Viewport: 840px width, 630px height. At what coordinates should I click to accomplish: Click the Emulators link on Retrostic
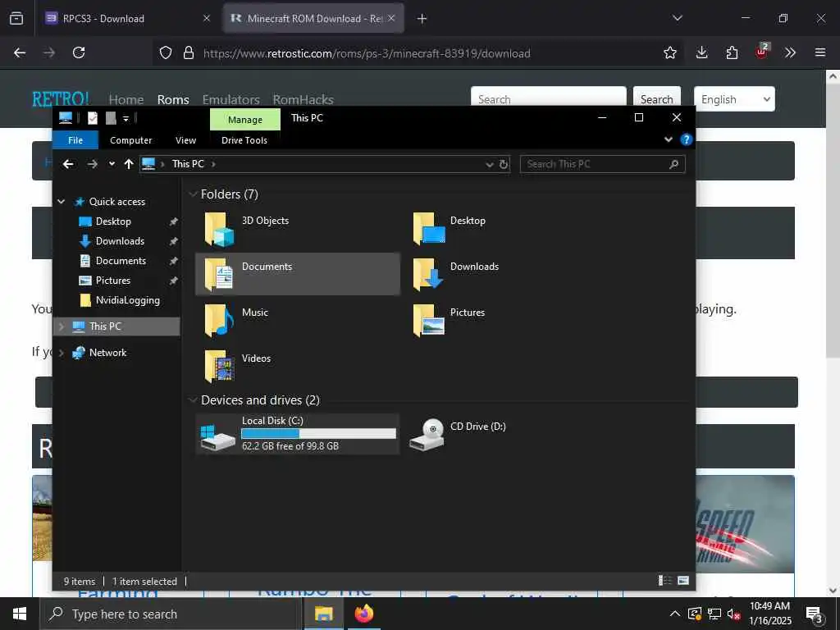tap(231, 99)
